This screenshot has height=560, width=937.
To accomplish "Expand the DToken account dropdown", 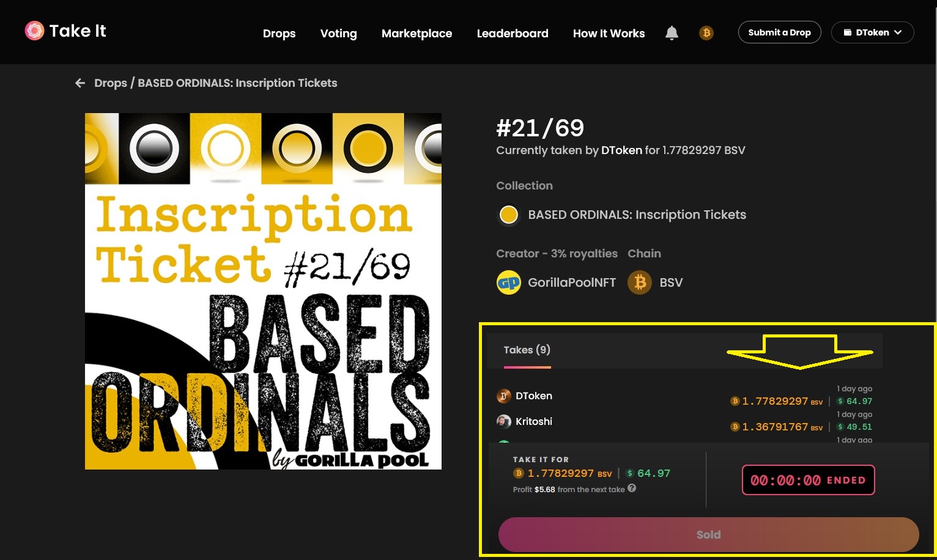I will click(873, 32).
